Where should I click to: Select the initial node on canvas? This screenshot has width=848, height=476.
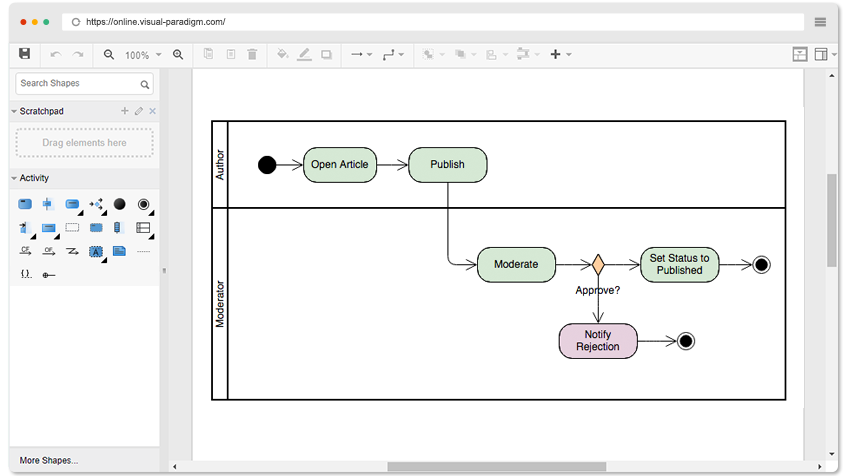point(267,164)
